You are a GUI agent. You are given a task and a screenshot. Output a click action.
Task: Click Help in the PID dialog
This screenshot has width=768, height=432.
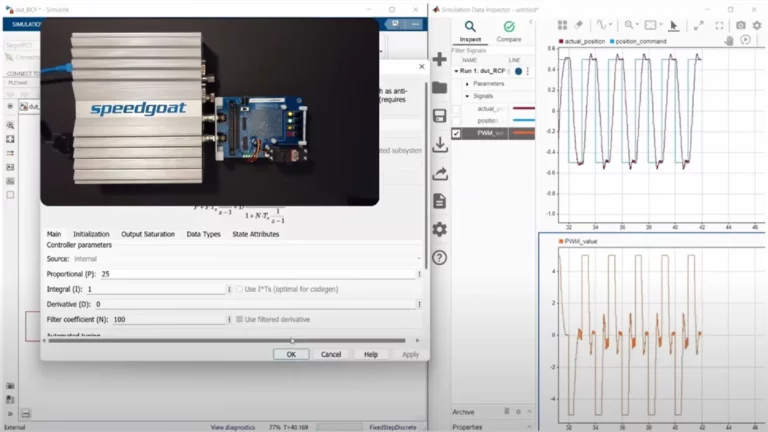click(371, 354)
